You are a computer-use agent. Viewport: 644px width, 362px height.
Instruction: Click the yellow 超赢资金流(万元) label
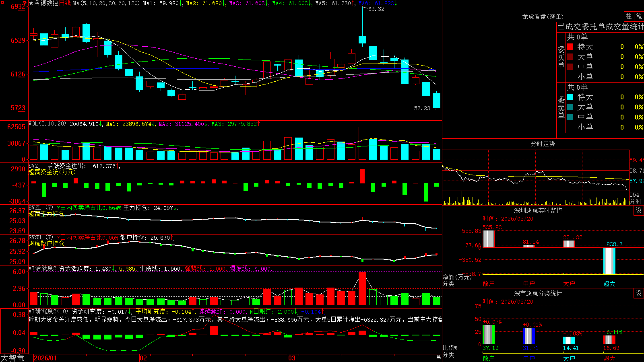pos(52,172)
